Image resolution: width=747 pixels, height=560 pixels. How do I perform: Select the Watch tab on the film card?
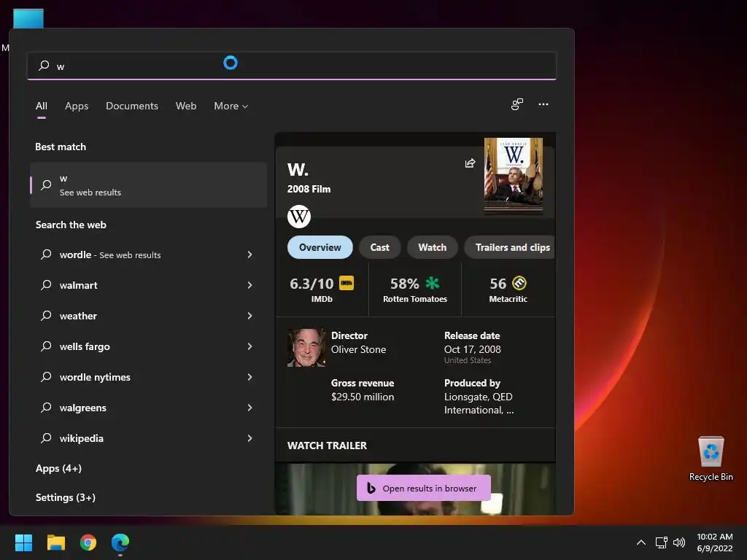pos(433,247)
